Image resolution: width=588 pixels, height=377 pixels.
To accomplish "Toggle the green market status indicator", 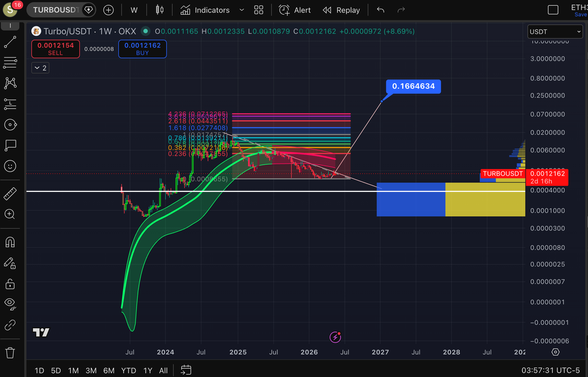I will point(145,32).
